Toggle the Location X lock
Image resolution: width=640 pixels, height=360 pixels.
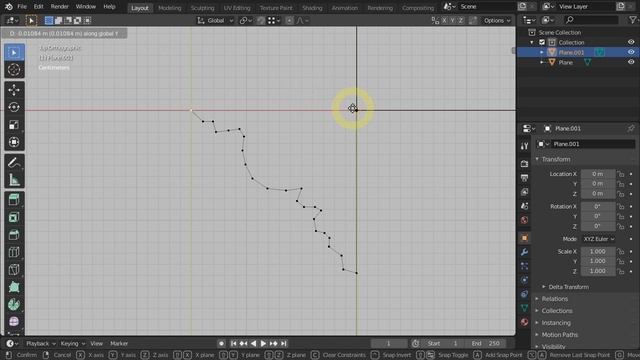pos(621,174)
